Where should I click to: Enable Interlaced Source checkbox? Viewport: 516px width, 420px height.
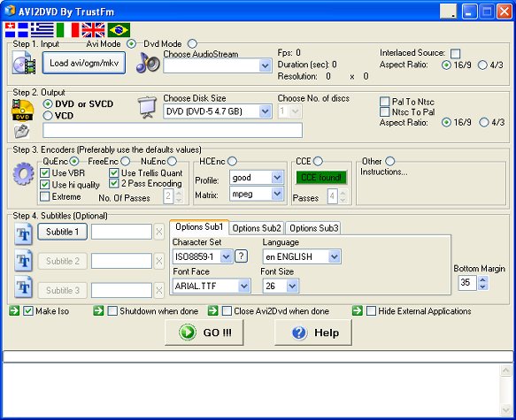click(x=456, y=53)
